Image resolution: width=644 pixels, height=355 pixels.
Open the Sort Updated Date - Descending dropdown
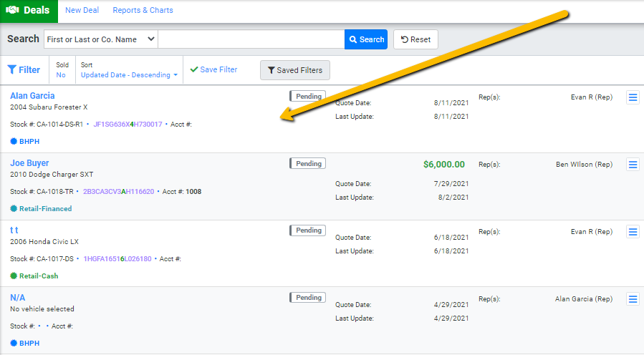[x=129, y=74]
